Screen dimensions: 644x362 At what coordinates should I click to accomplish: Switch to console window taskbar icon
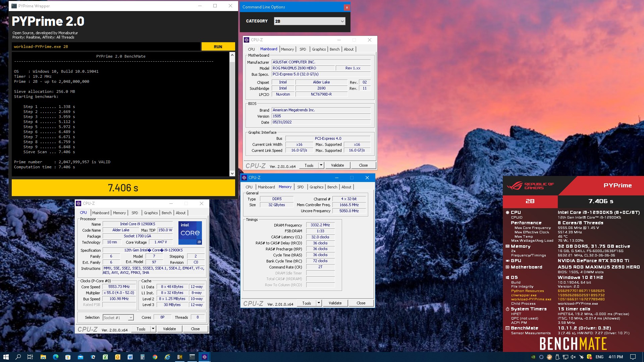click(x=192, y=357)
